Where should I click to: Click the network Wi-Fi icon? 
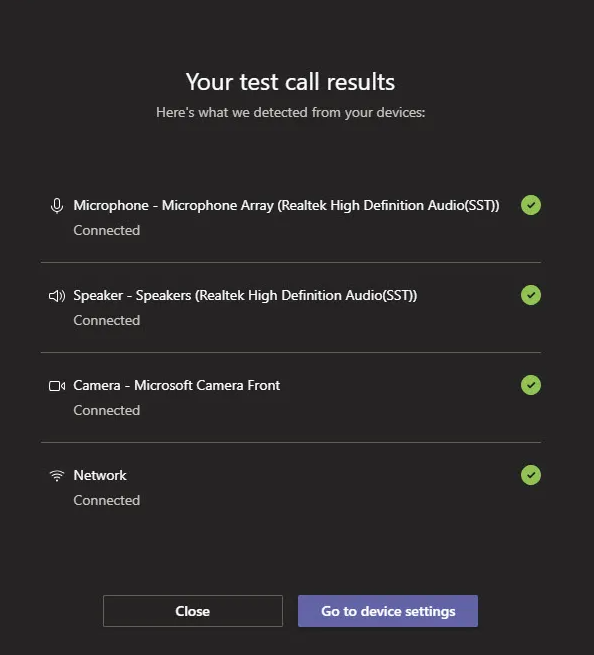point(57,475)
